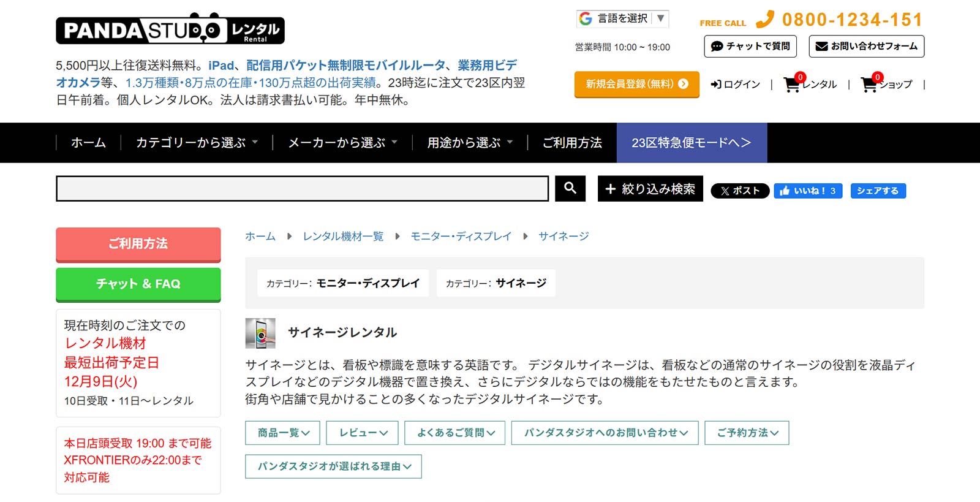Image resolution: width=980 pixels, height=502 pixels.
Task: Expand パンダスタジオへのお問い合わせ section
Action: (x=605, y=433)
